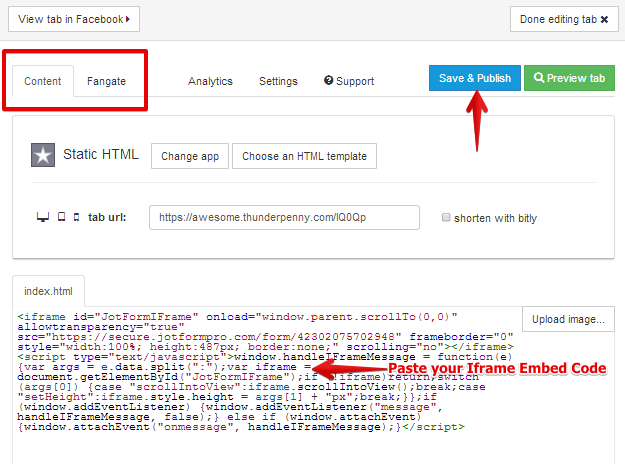Image resolution: width=625 pixels, height=464 pixels.
Task: Click the mobile phone icon
Action: [76, 217]
